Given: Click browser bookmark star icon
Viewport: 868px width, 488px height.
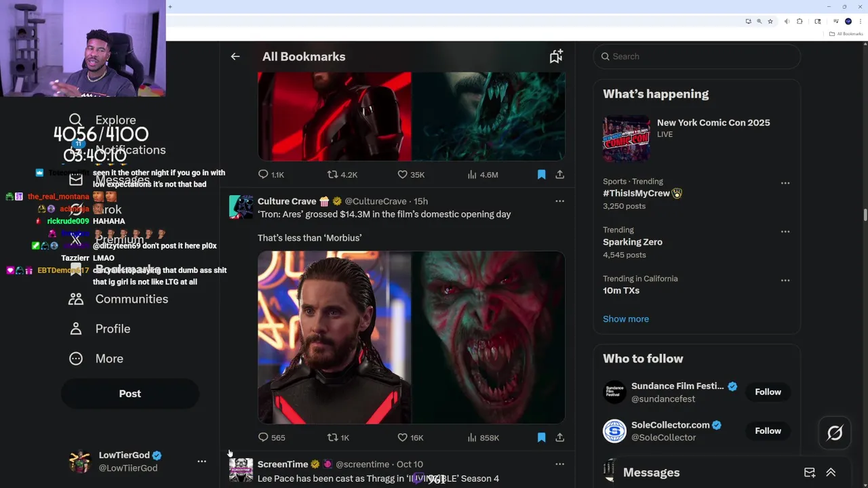Looking at the screenshot, I should coord(770,22).
